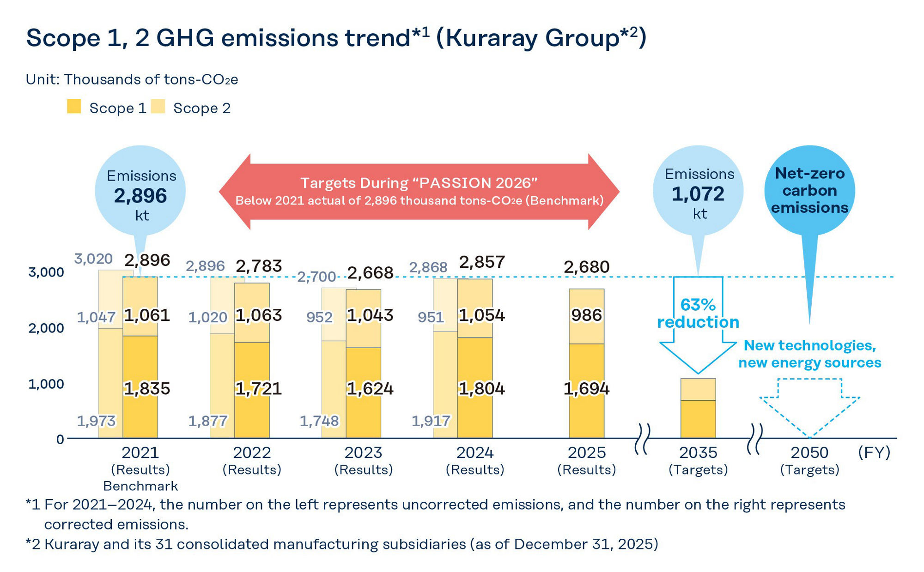Click the Scope 2 value "986"
The width and height of the screenshot is (924, 572).
pos(587,315)
